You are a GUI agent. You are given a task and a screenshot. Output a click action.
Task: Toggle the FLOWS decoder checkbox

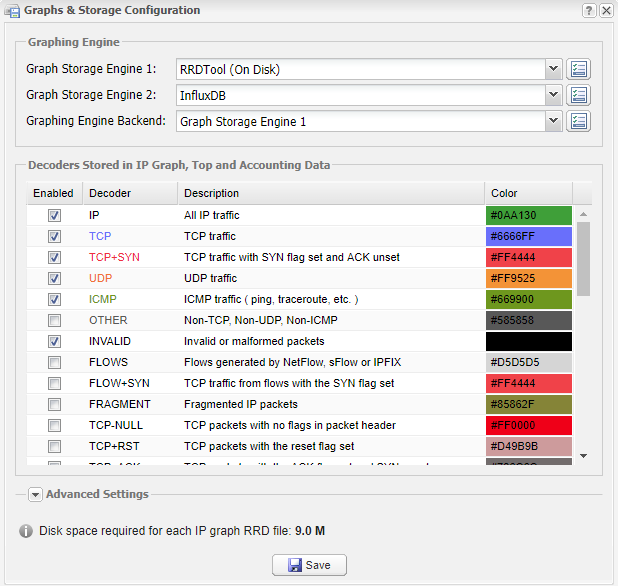[x=54, y=362]
